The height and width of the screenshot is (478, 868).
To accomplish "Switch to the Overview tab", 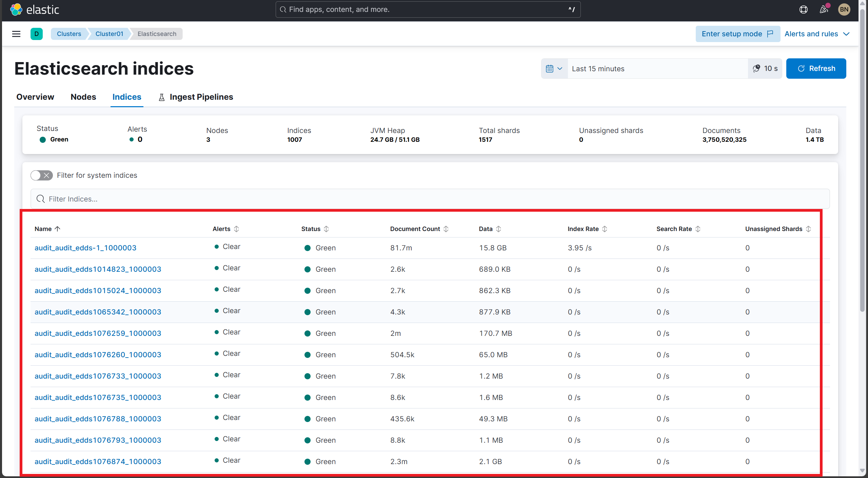I will pyautogui.click(x=35, y=97).
